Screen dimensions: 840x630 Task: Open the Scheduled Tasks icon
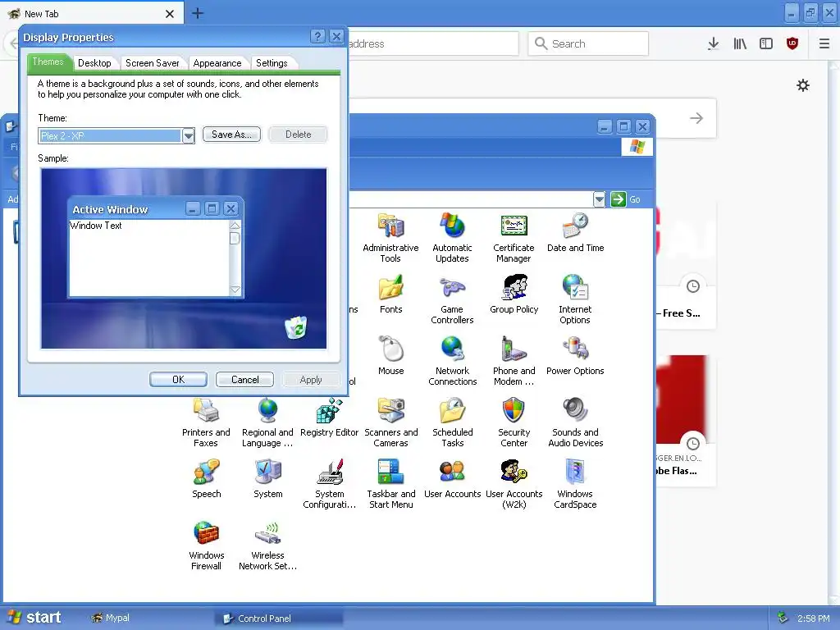pos(452,410)
